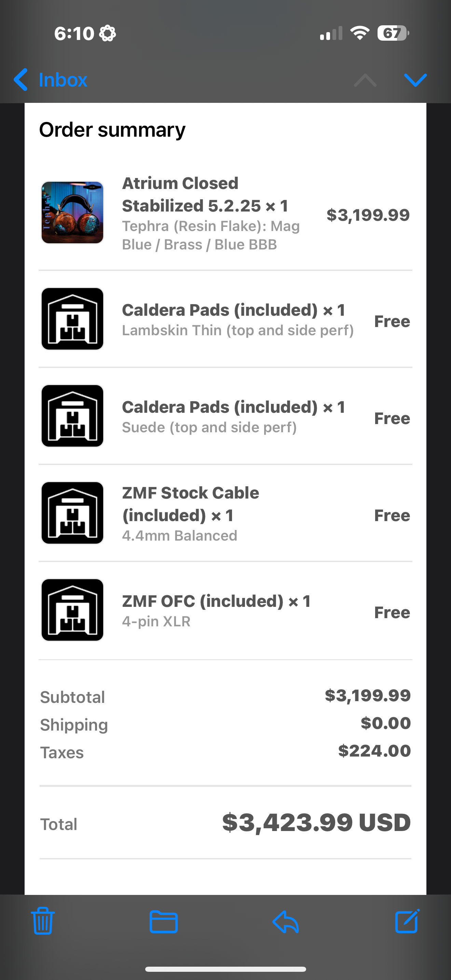Tap the trash icon to delete email

(43, 921)
